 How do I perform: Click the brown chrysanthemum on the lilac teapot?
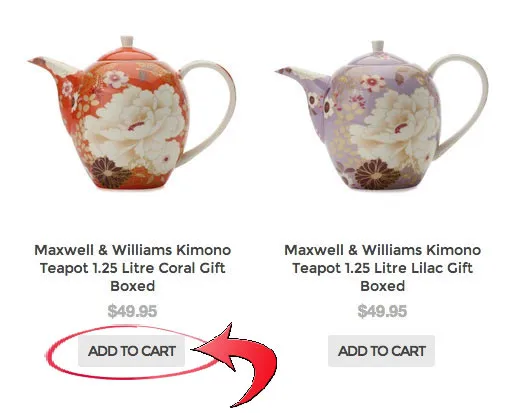tap(377, 174)
